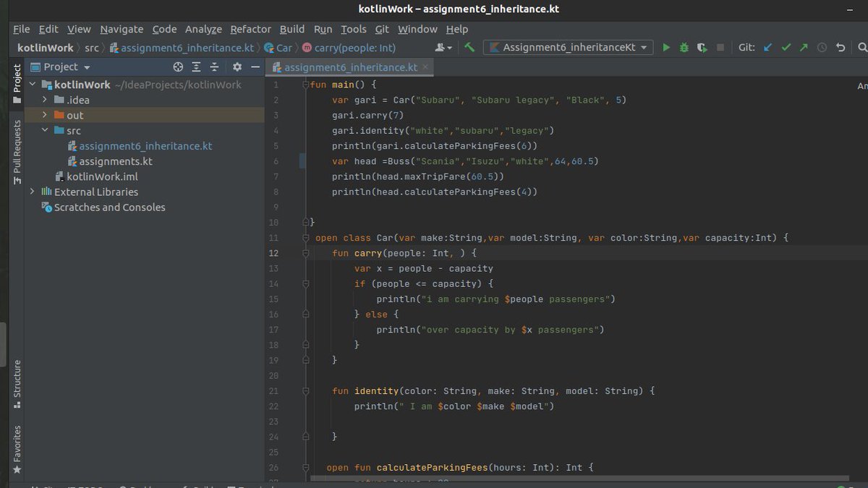
Task: Open the Settings gear in the Project panel
Action: pos(237,67)
